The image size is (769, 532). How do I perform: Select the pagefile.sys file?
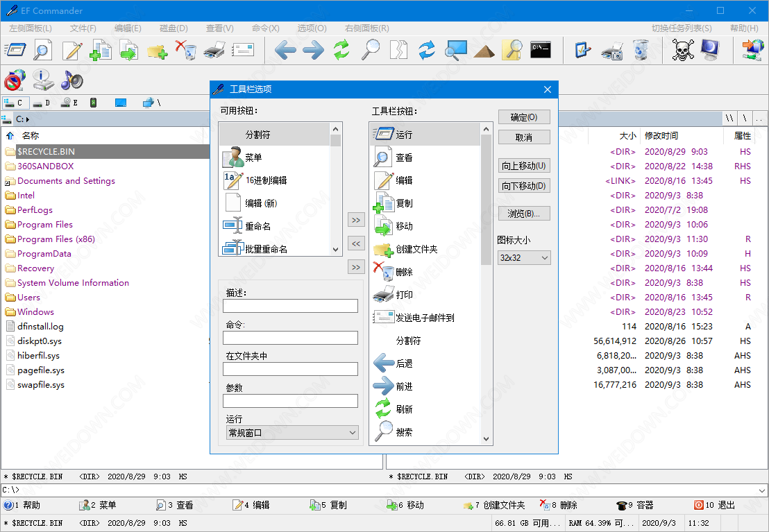tap(41, 370)
